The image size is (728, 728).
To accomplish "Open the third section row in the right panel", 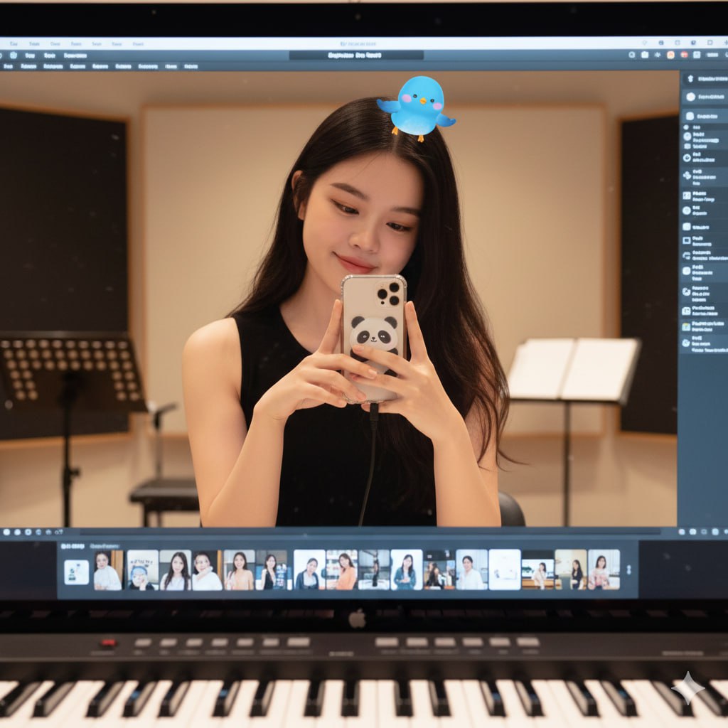I will pyautogui.click(x=704, y=116).
